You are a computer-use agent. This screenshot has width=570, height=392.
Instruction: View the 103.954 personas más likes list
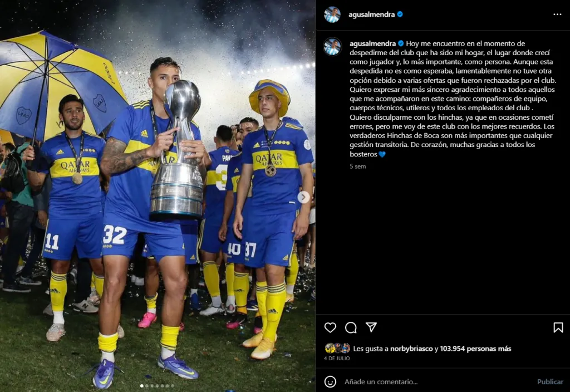[475, 349]
